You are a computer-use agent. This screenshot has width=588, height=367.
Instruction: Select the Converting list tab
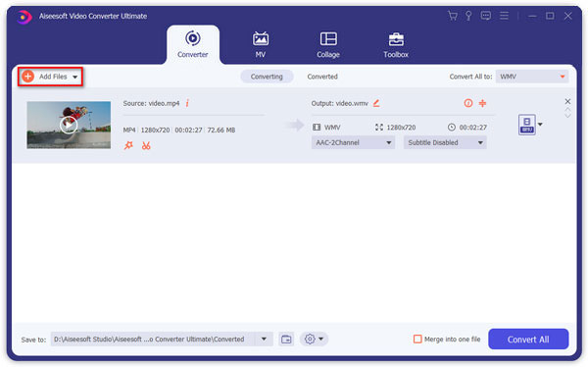(267, 77)
